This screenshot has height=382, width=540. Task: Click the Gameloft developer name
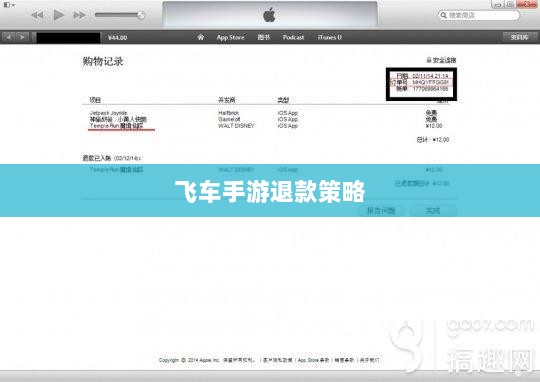229,119
